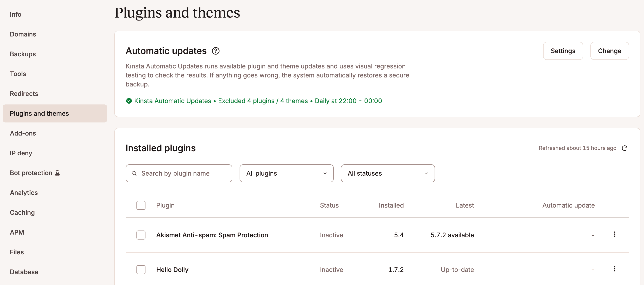Check the Hello Dolly plugin checkbox
The image size is (644, 285).
[x=141, y=269]
